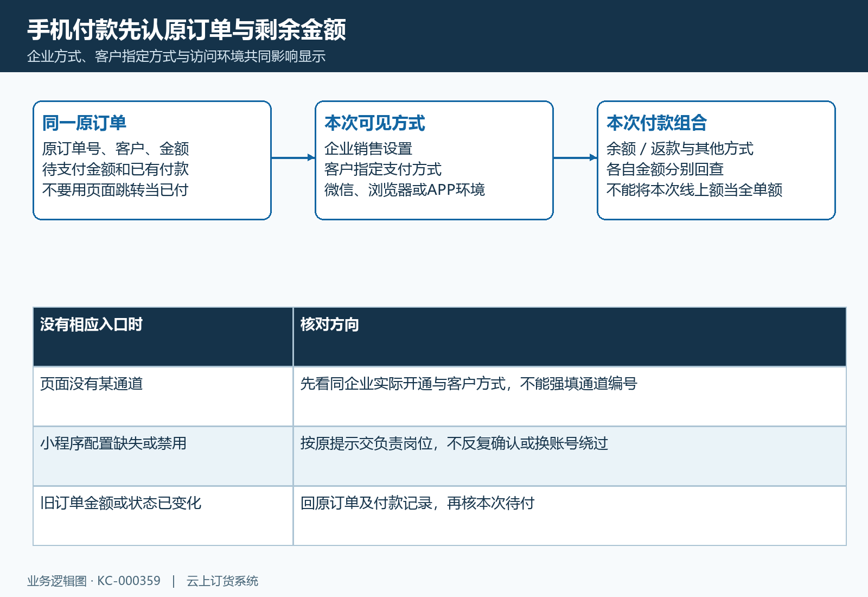Select the 本次可见方式 card heading
Screen dimensions: 868x597
pos(375,123)
